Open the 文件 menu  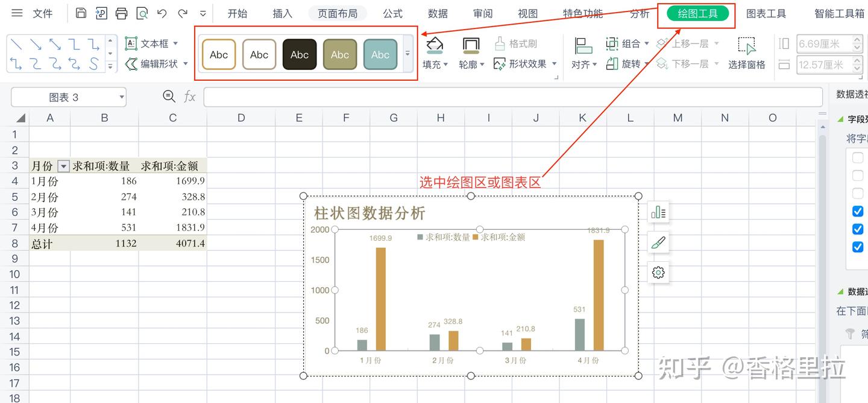pyautogui.click(x=42, y=13)
